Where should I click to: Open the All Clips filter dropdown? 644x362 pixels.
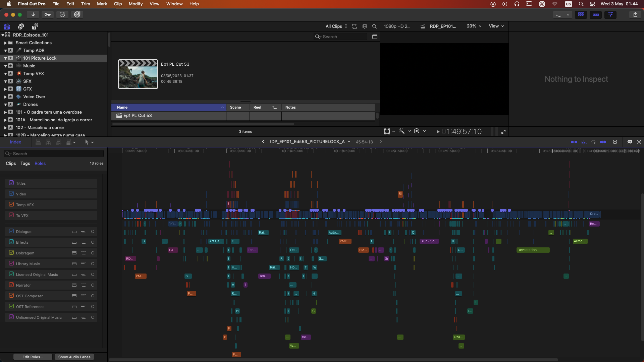(336, 26)
